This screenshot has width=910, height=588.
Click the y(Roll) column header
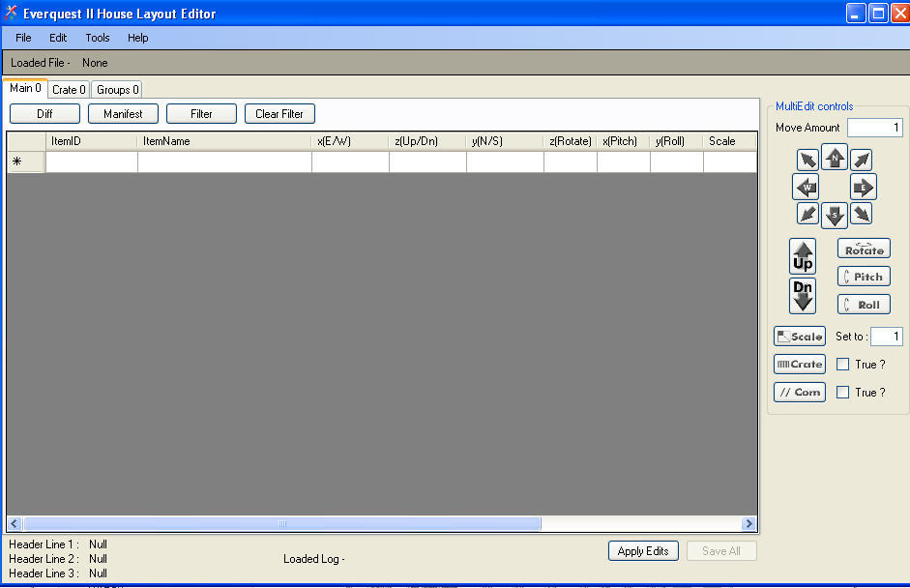pyautogui.click(x=677, y=141)
